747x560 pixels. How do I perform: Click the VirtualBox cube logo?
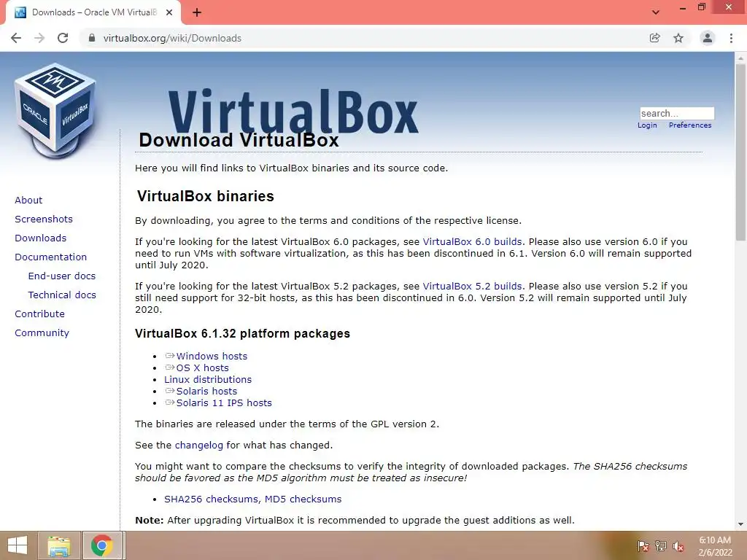point(55,111)
